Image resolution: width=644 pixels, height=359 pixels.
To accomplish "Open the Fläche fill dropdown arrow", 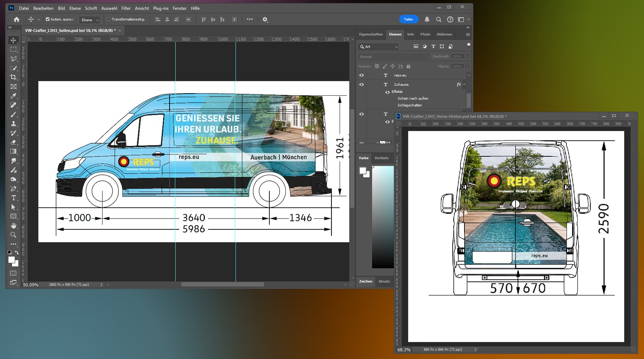I will (x=468, y=66).
